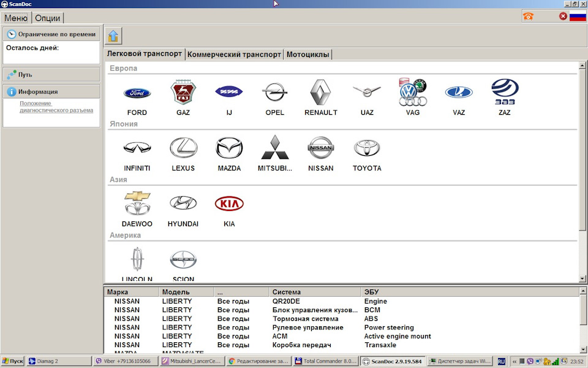Click the RU language indicator in tray
588x368 pixels.
pos(502,362)
